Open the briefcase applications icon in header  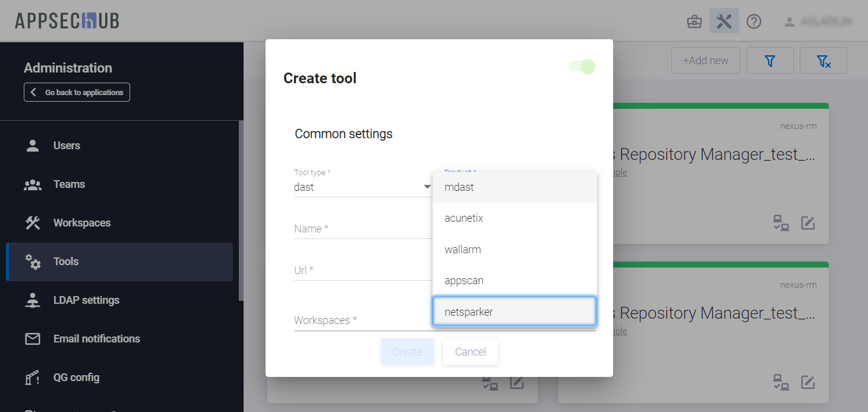694,22
